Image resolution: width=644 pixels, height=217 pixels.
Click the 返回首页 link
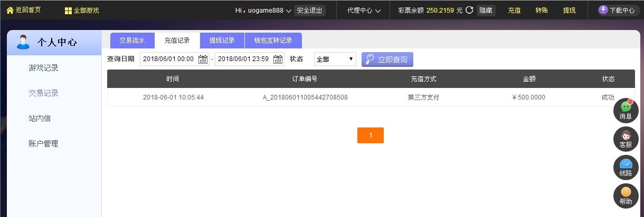point(28,10)
